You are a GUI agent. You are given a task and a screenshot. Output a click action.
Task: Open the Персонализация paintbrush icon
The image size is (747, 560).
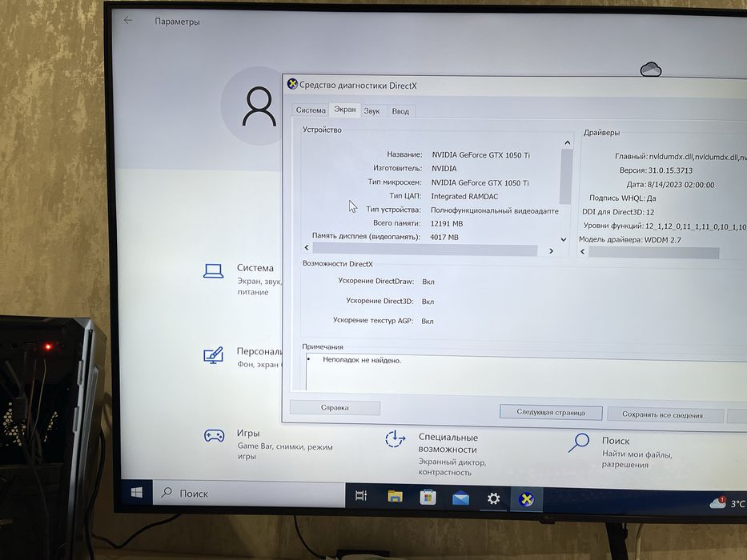click(x=214, y=354)
